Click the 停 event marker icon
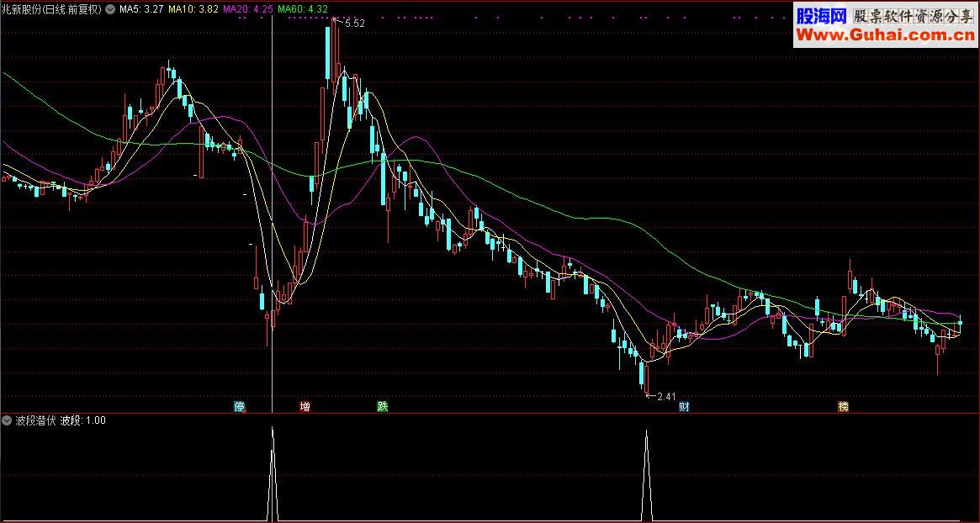The height and width of the screenshot is (523, 980). (240, 407)
